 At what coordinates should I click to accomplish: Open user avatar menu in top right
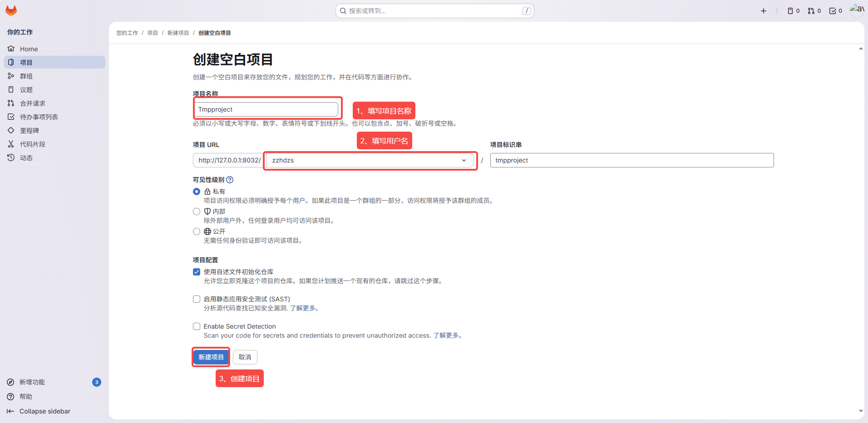[x=857, y=10]
